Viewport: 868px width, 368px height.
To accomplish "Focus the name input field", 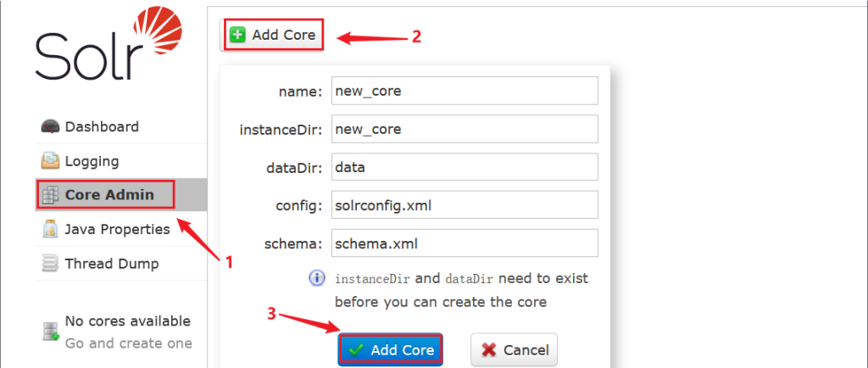I will [465, 91].
